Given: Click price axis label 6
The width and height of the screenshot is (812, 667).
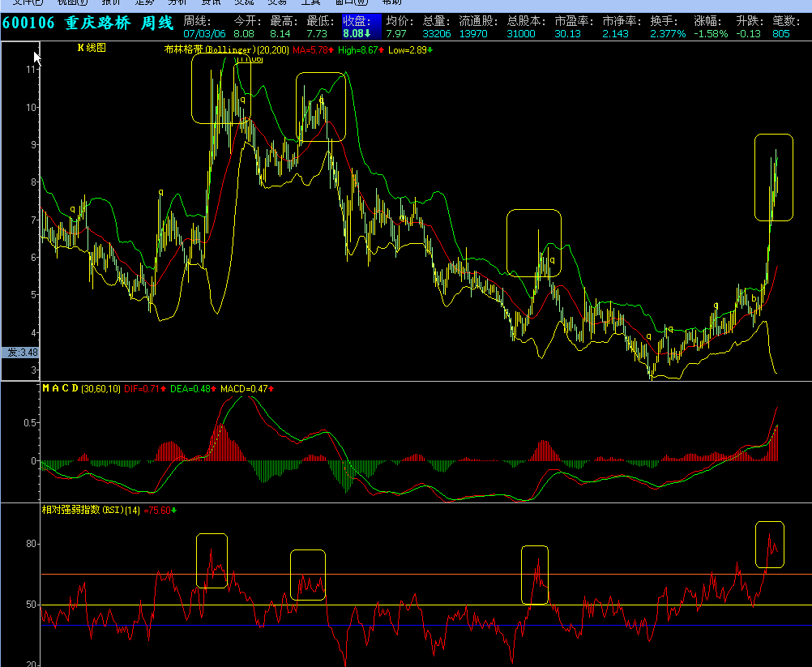Looking at the screenshot, I should (x=34, y=258).
